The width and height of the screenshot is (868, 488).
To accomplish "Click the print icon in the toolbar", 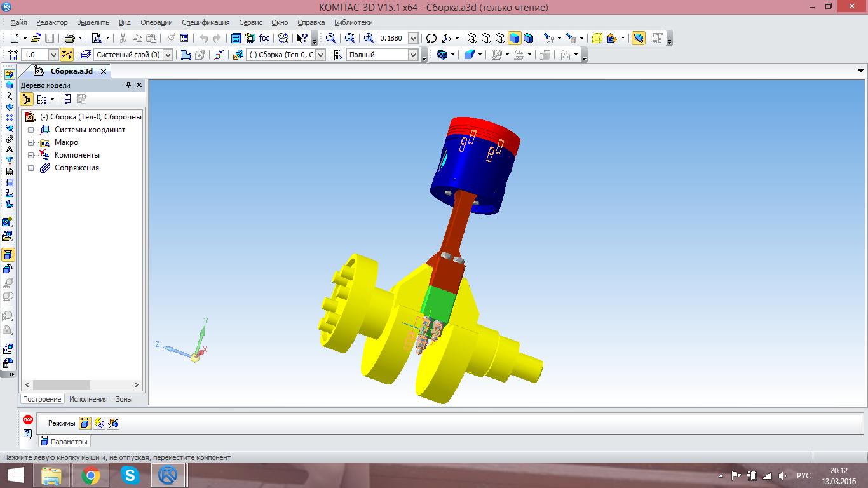I will 70,38.
